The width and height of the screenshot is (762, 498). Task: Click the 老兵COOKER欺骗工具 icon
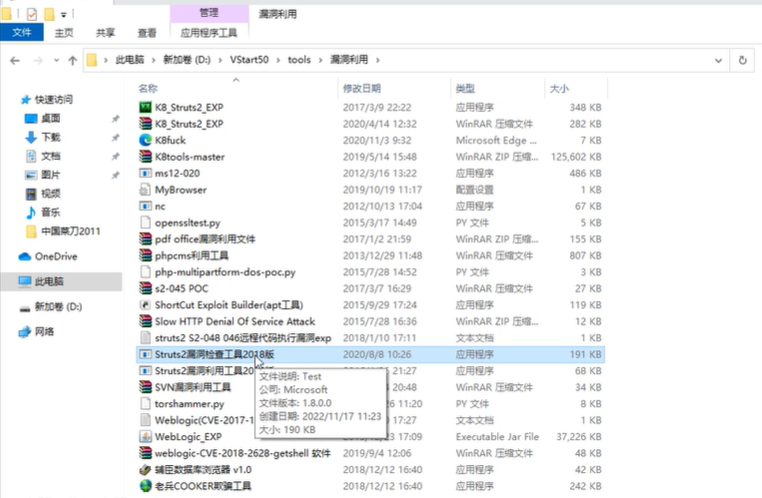(x=145, y=486)
